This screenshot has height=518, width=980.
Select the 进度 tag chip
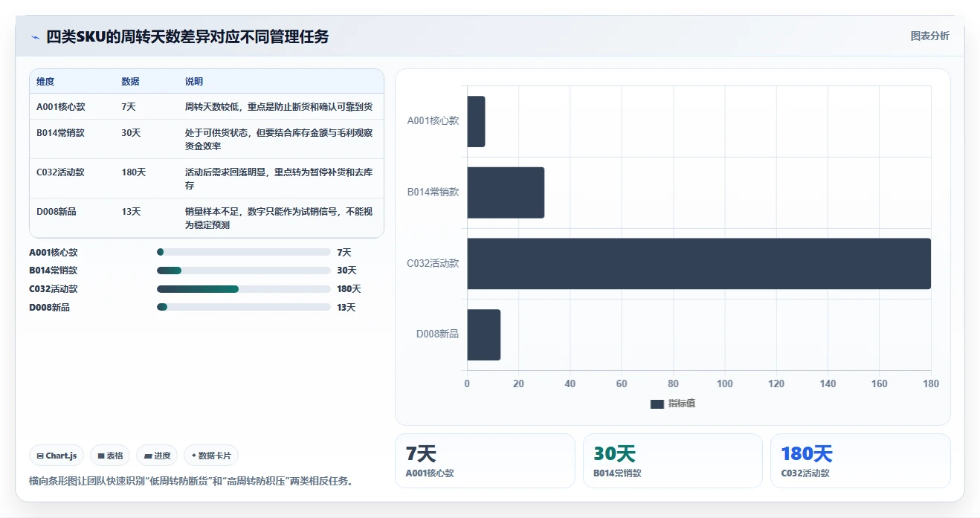(x=157, y=456)
